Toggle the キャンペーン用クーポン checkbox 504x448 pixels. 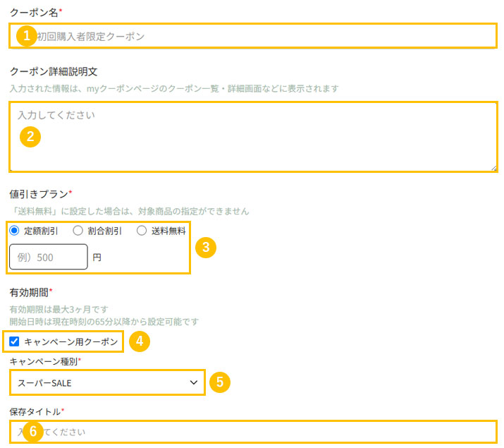14,341
